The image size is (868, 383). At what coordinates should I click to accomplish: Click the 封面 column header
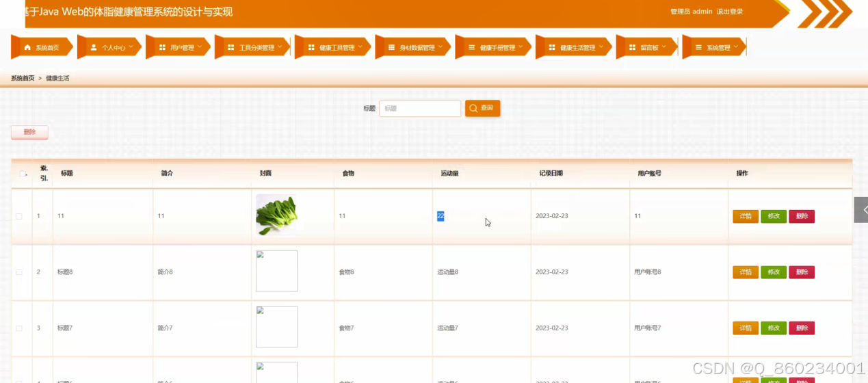pos(265,174)
